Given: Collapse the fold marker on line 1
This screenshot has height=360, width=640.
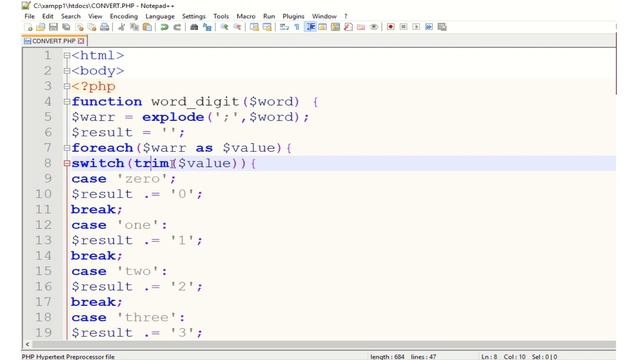Looking at the screenshot, I should pyautogui.click(x=67, y=56).
